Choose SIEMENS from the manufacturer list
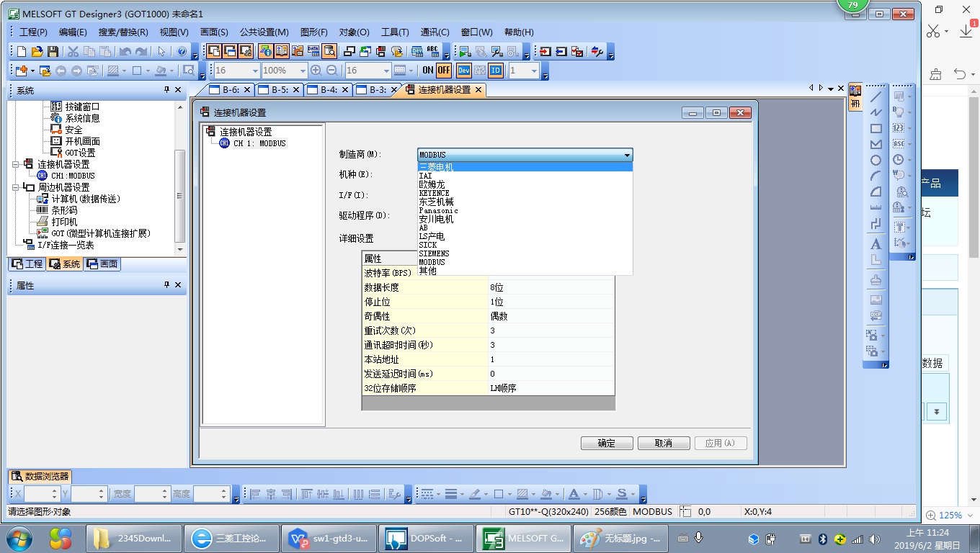This screenshot has height=553, width=980. click(434, 253)
